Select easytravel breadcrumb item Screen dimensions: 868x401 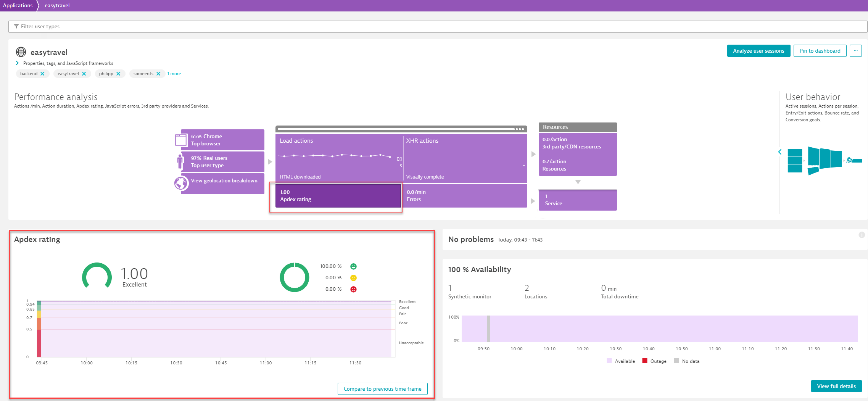57,5
